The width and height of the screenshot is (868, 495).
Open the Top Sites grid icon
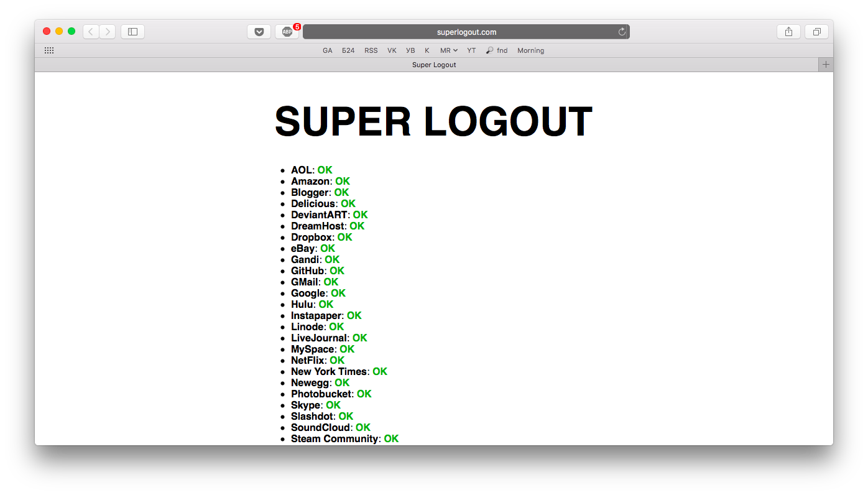pyautogui.click(x=49, y=50)
